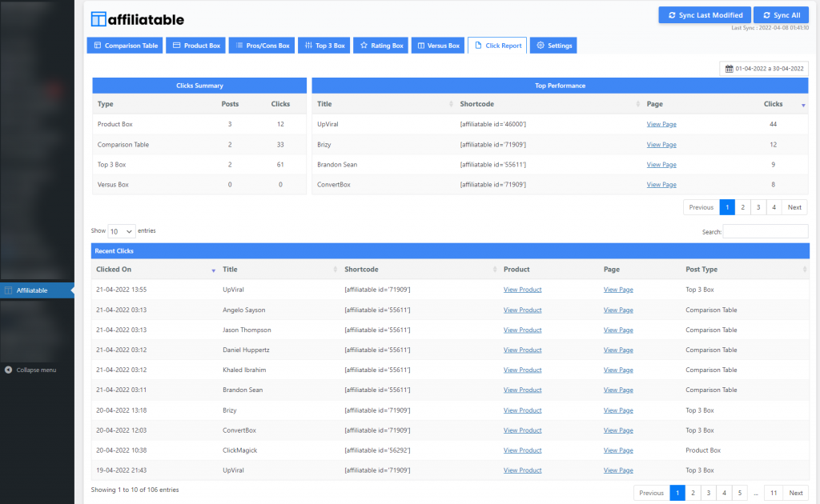Viewport: 820px width, 504px height.
Task: Click shortcode [affiliatable id='56292']
Action: 377,450
